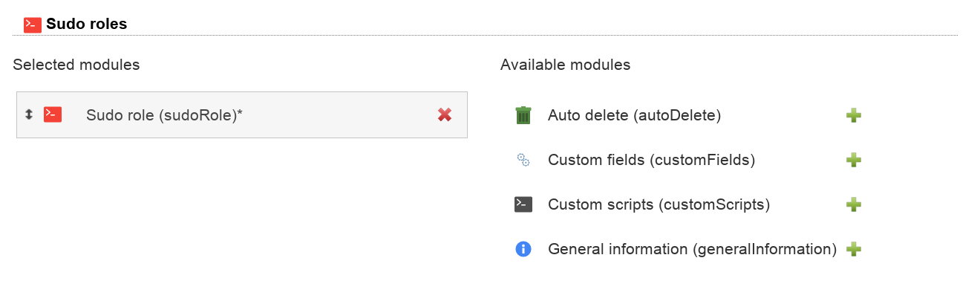Click the green trash Auto delete icon
The width and height of the screenshot is (980, 281).
(x=523, y=115)
